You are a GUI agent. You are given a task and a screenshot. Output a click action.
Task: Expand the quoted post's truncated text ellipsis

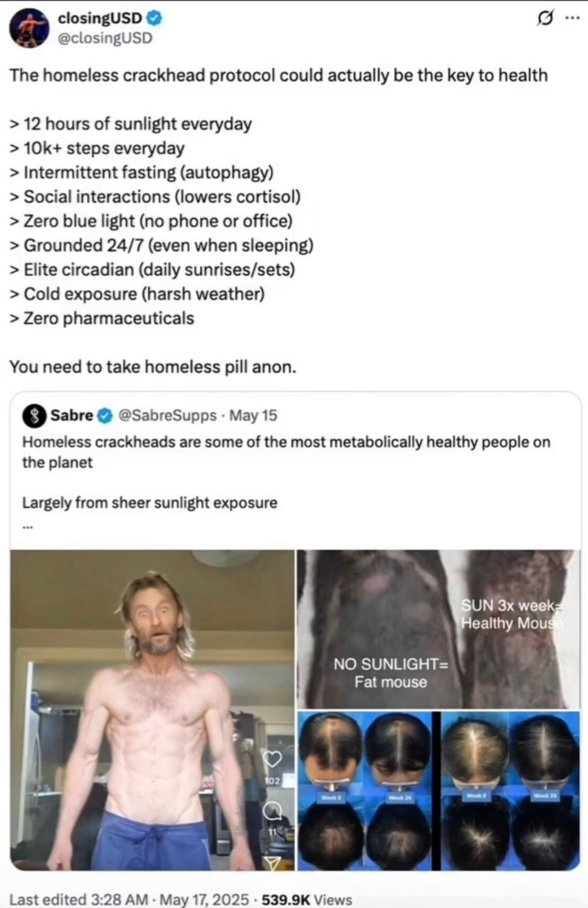click(x=28, y=527)
